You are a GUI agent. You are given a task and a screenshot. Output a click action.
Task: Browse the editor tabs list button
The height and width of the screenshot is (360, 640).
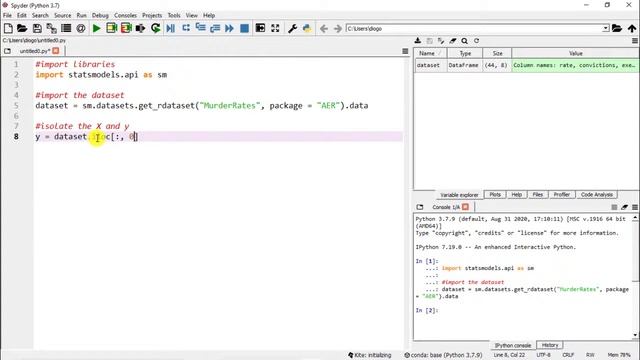click(x=7, y=51)
